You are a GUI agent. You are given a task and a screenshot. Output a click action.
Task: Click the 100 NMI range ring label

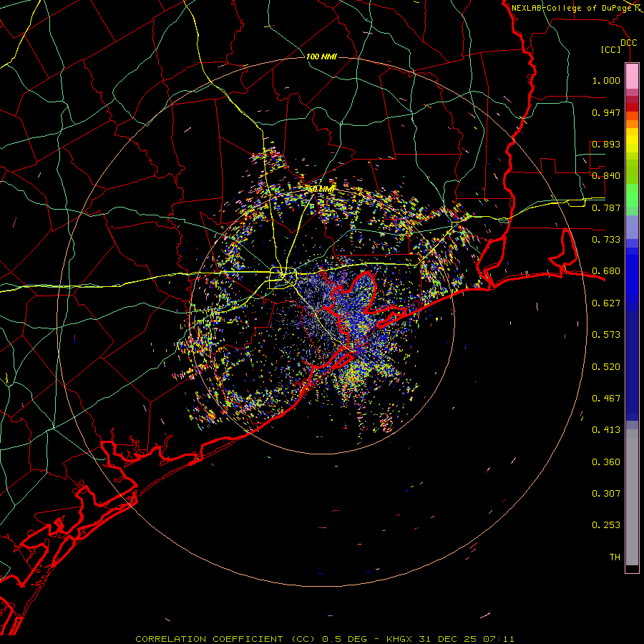pos(321,57)
